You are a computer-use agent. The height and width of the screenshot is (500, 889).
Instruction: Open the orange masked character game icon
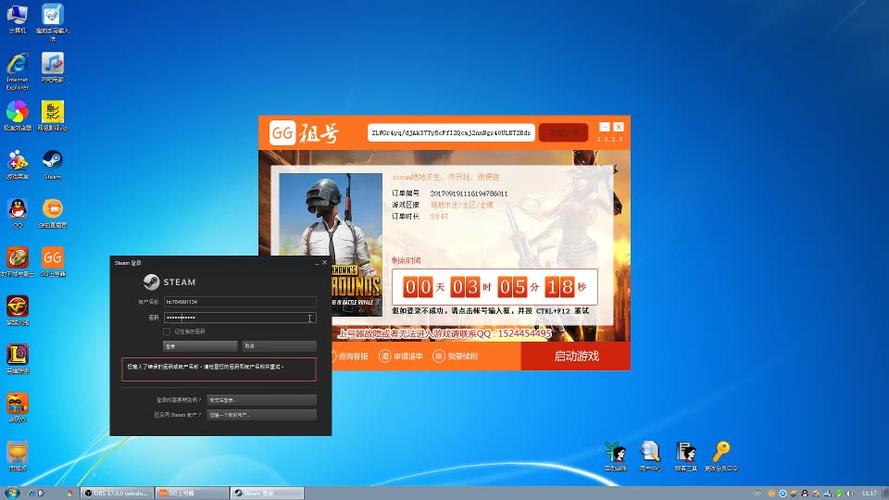(18, 407)
